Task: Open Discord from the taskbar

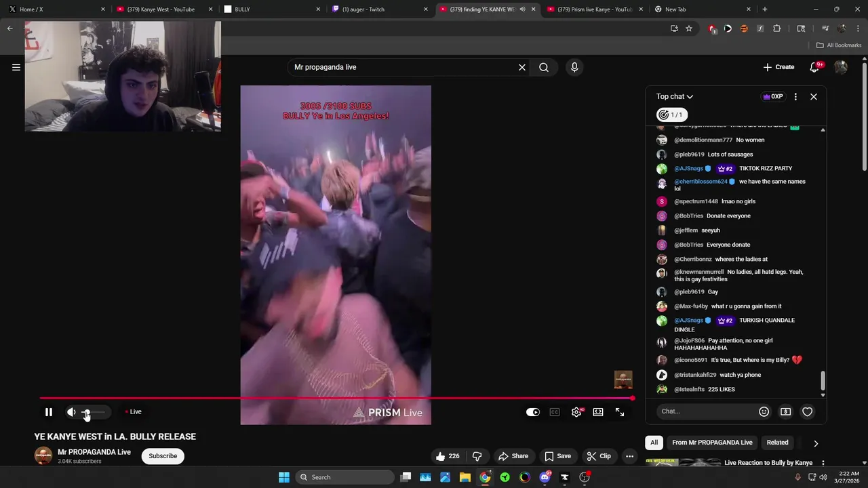Action: pyautogui.click(x=545, y=477)
